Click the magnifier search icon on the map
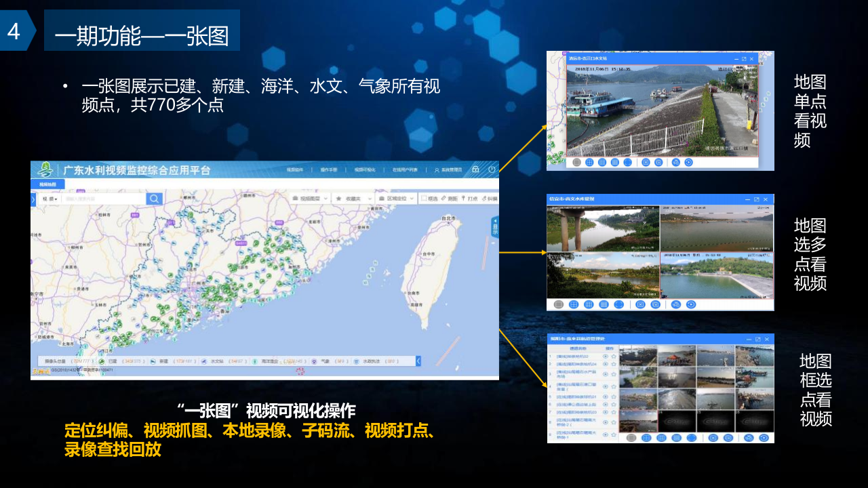The width and height of the screenshot is (868, 488). tap(155, 197)
